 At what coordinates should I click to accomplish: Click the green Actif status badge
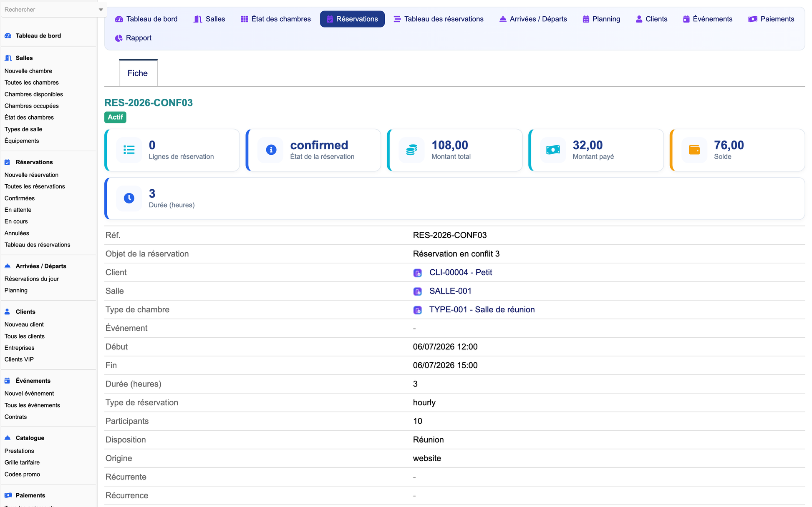coord(115,118)
